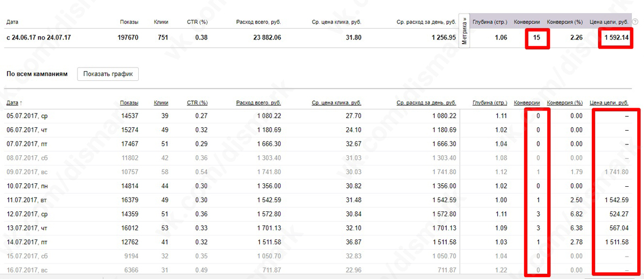Sort by underlined CTR (%) header
Image resolution: width=644 pixels, height=279 pixels.
197,103
